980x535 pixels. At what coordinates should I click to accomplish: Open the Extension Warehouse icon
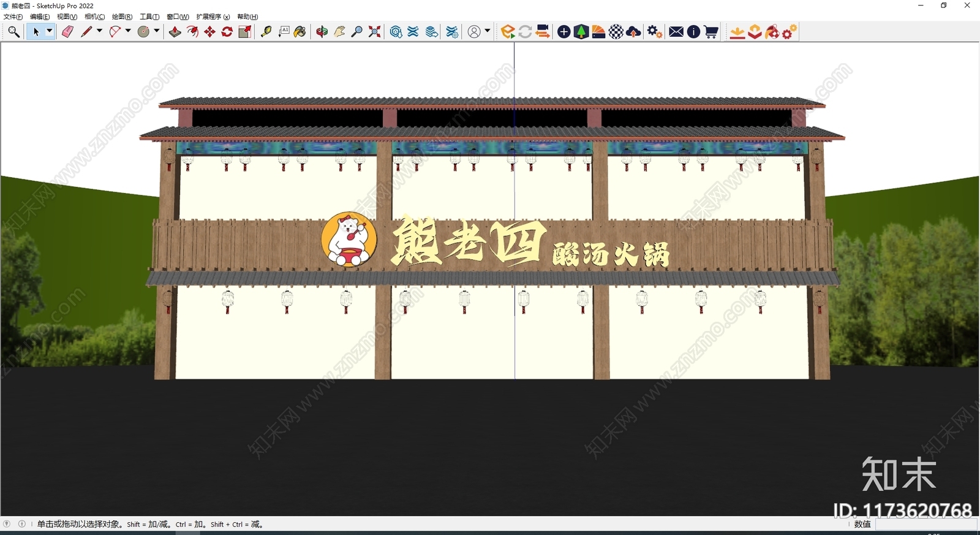[x=413, y=32]
